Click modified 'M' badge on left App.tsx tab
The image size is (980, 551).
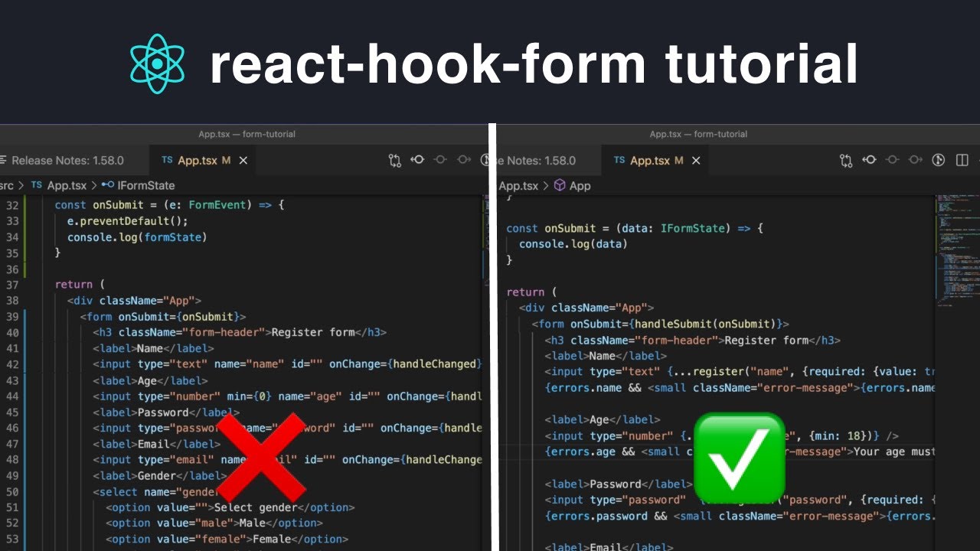[226, 160]
